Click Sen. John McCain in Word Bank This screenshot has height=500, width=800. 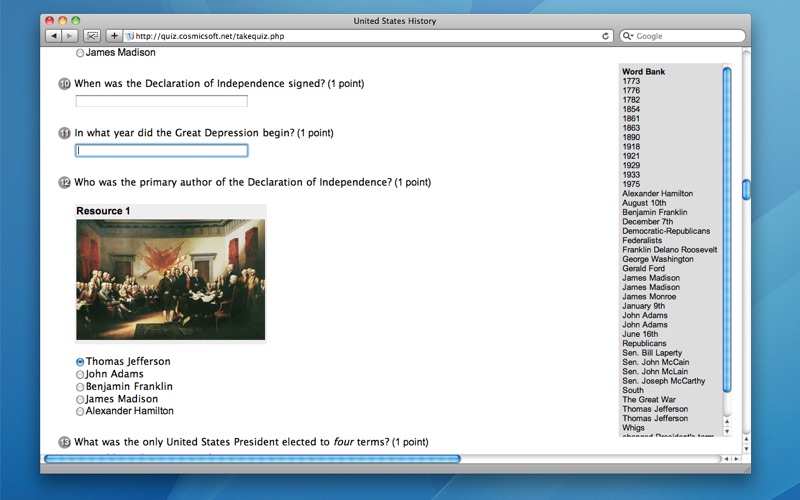click(x=655, y=362)
